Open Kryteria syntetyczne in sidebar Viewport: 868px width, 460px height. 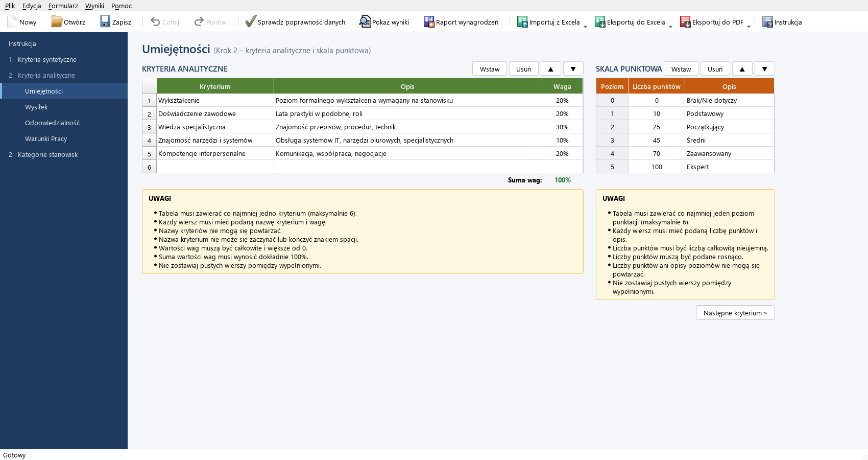pyautogui.click(x=64, y=59)
